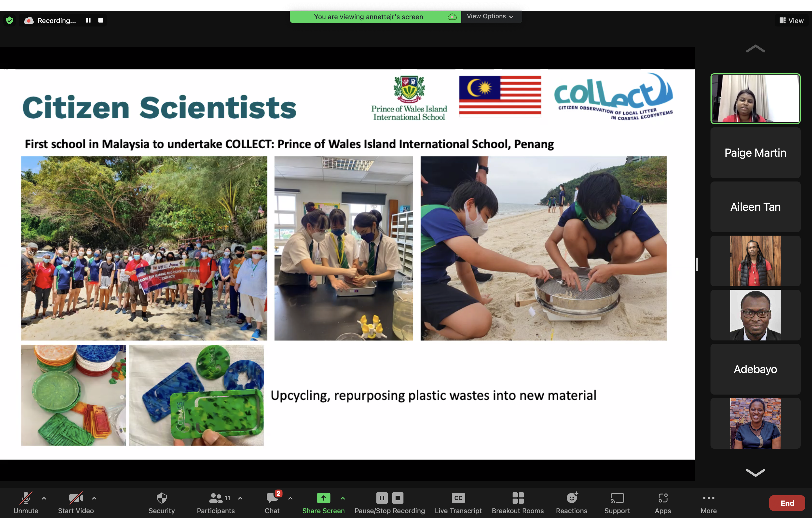
Task: Open Reactions emoji menu
Action: coord(571,498)
